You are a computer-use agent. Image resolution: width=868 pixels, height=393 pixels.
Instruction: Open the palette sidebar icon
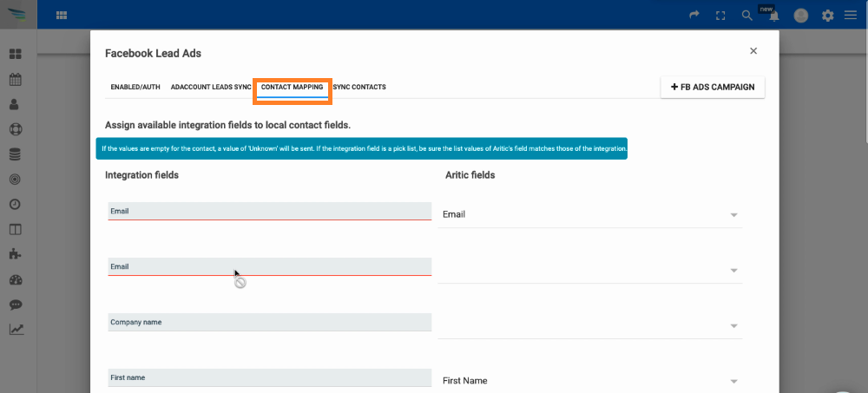click(x=16, y=279)
